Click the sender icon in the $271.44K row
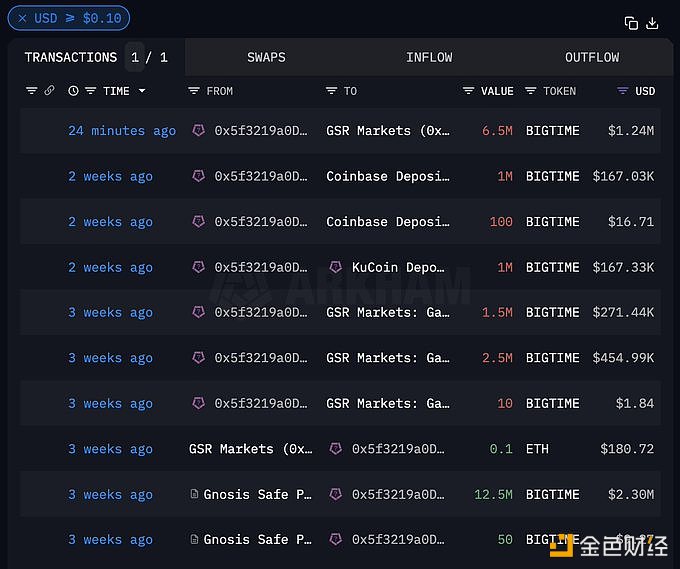 click(x=199, y=312)
